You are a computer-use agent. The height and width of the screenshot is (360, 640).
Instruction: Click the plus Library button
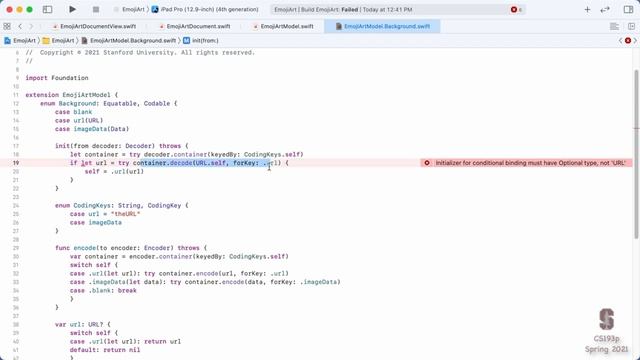[x=587, y=9]
